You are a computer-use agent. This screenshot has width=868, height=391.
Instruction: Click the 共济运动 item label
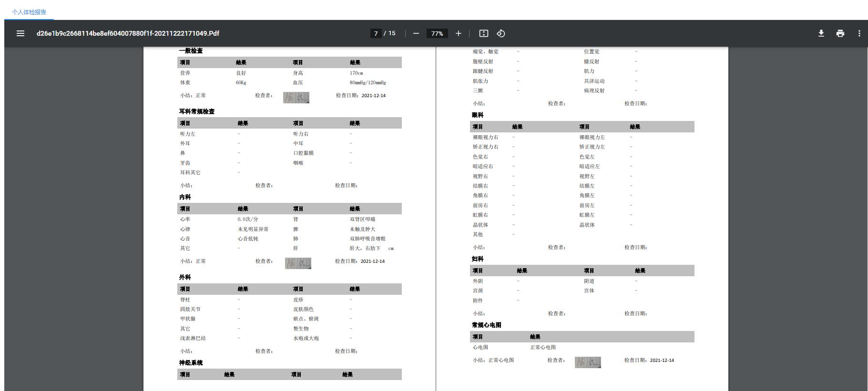[594, 81]
